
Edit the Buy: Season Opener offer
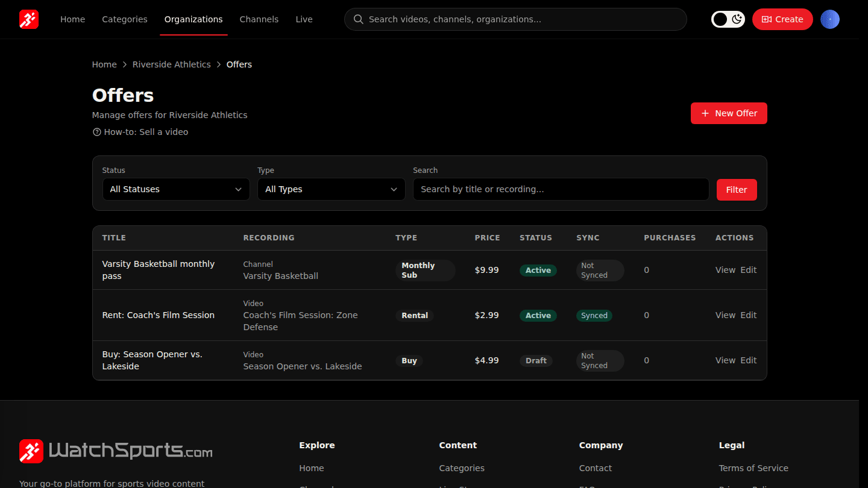749,360
